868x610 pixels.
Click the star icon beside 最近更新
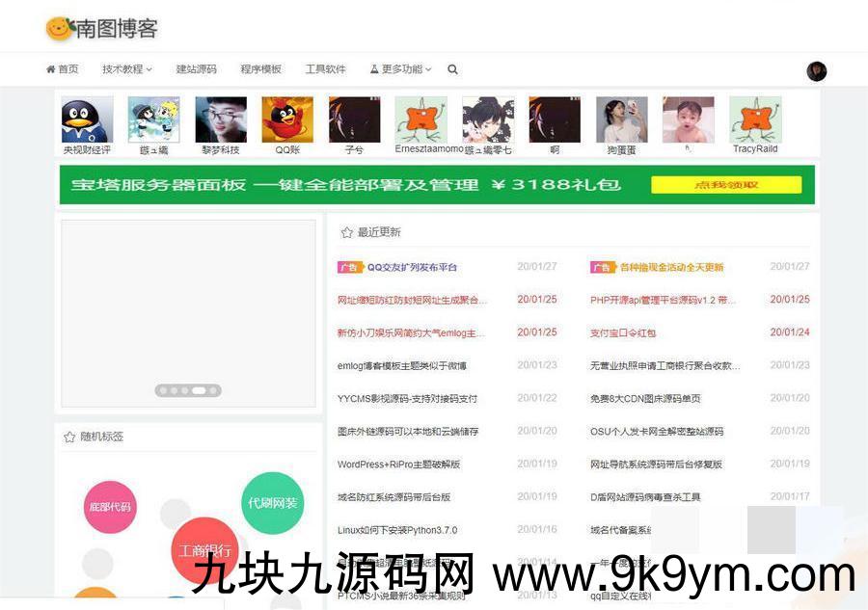(346, 232)
